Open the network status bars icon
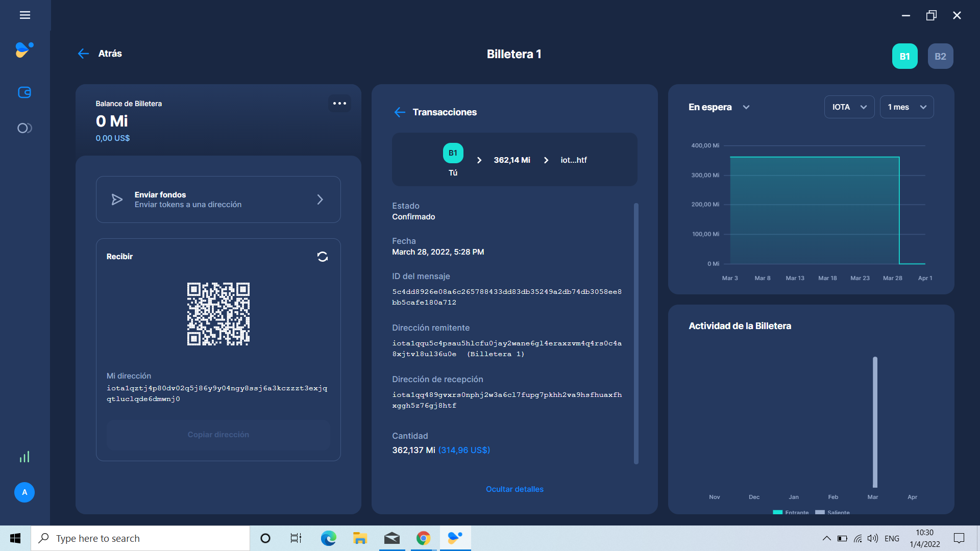The width and height of the screenshot is (980, 551). tap(24, 457)
